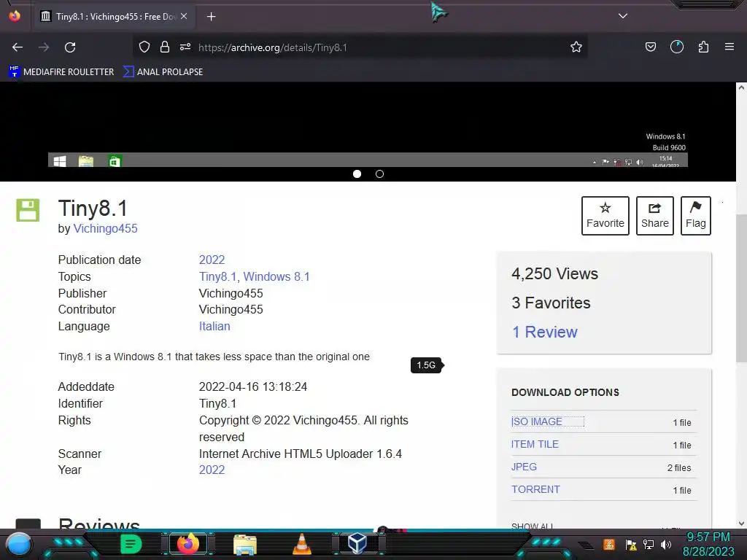Viewport: 747px width, 560px height.
Task: Open VirtualBox from the taskbar
Action: coord(357,543)
